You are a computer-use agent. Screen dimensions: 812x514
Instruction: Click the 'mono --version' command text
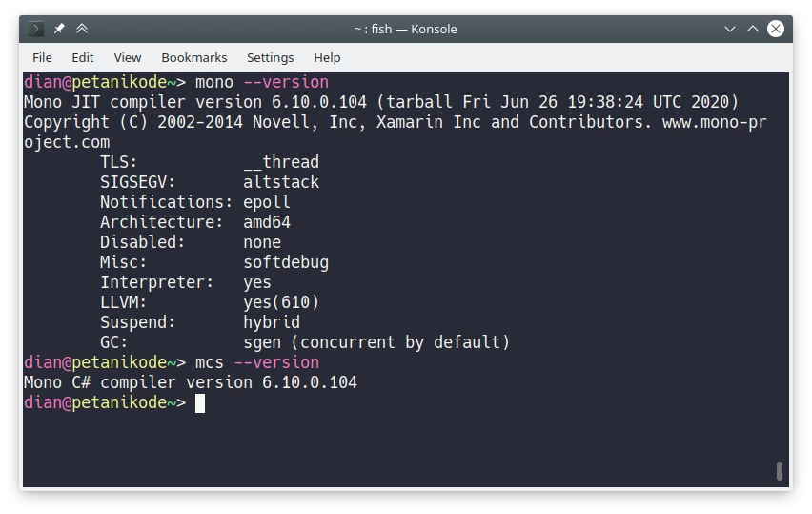tap(262, 82)
